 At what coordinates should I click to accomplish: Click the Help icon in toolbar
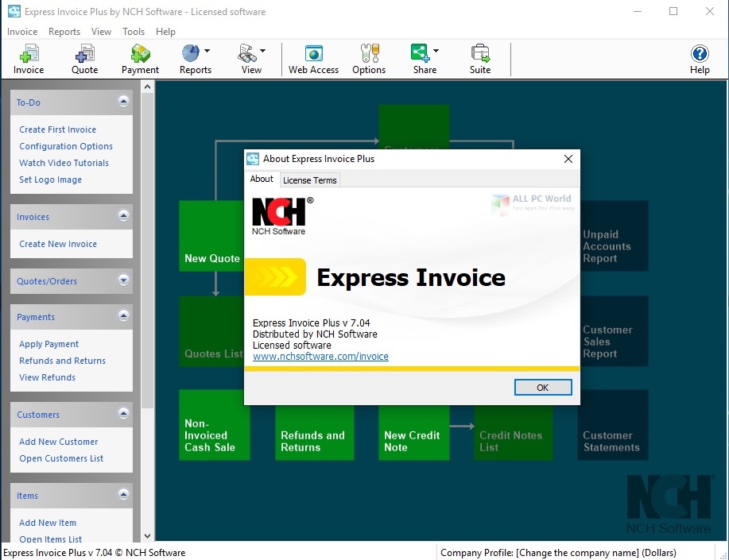[x=700, y=54]
